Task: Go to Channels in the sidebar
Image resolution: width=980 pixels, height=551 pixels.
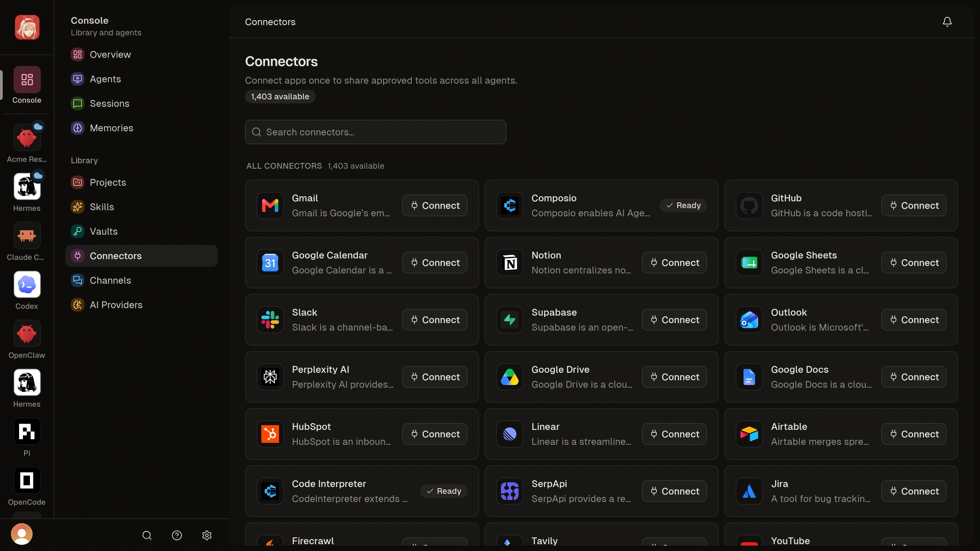Action: click(141, 280)
